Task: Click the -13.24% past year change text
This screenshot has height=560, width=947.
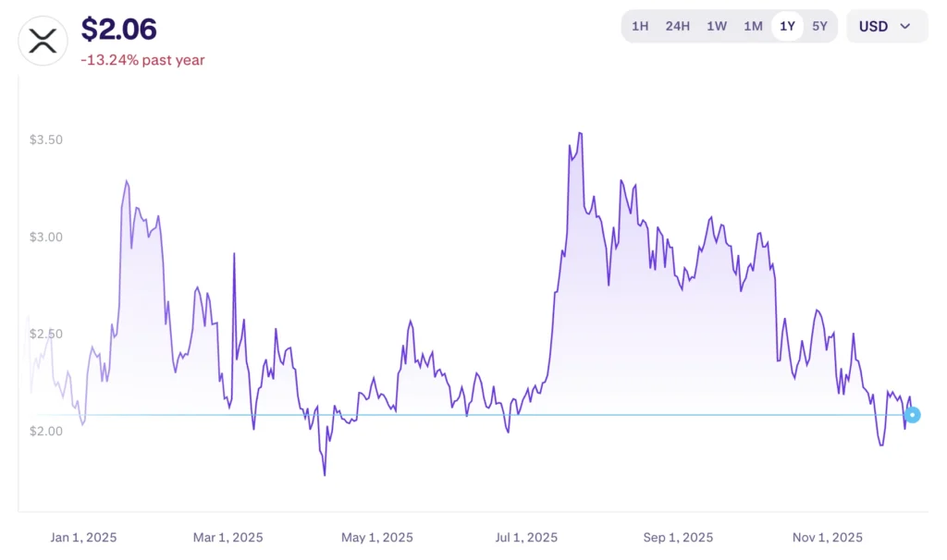Action: click(142, 60)
